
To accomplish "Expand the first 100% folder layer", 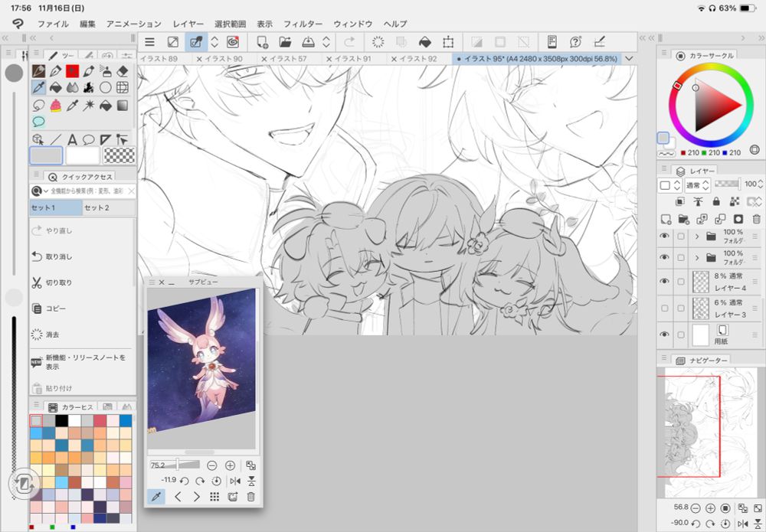I will (x=697, y=237).
